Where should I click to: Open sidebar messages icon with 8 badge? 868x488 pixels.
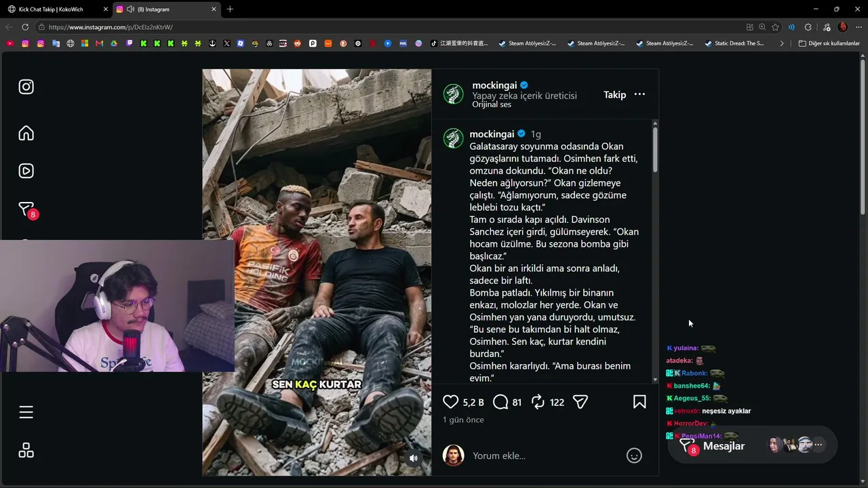(27, 210)
